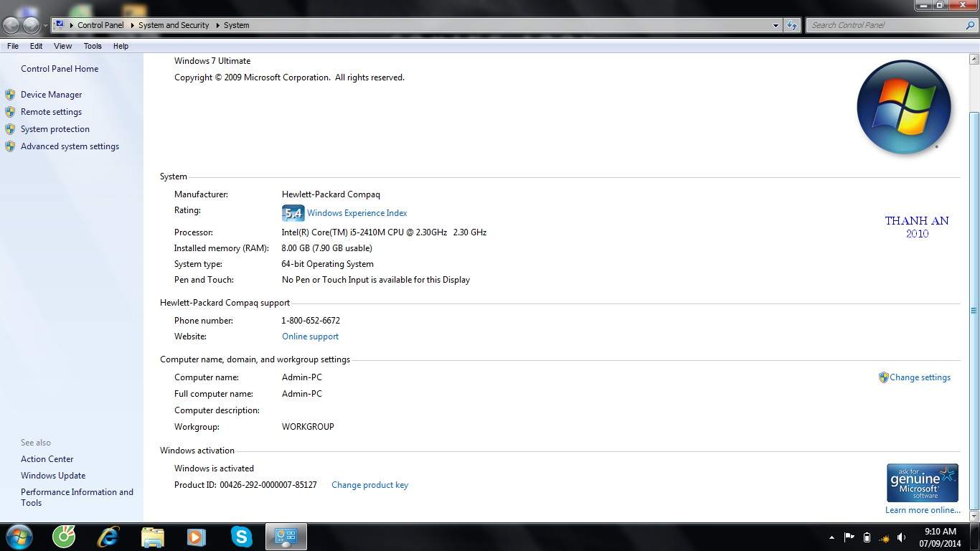Open Performance Information and Tools

(x=77, y=497)
